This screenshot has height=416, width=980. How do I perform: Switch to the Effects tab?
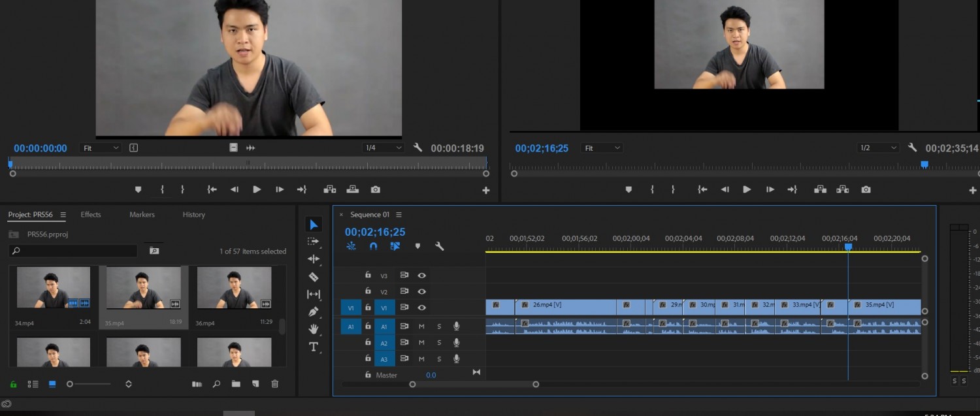(x=91, y=214)
